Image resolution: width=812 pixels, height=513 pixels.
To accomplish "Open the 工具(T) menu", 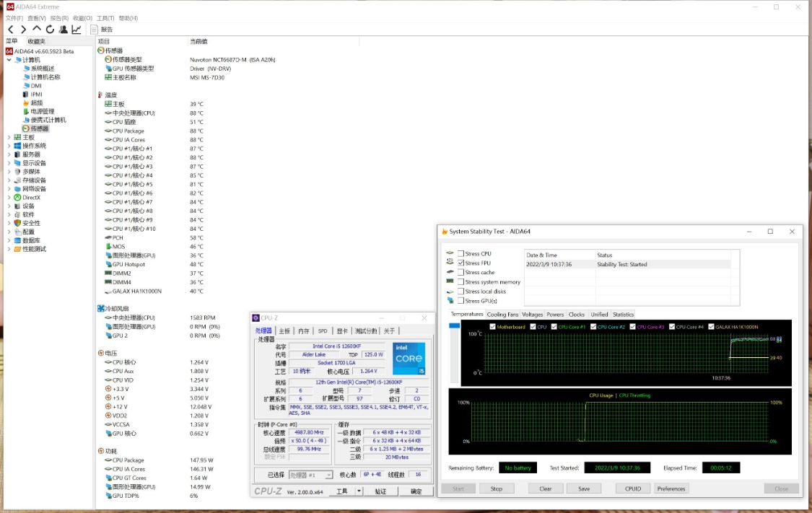I will pos(105,18).
